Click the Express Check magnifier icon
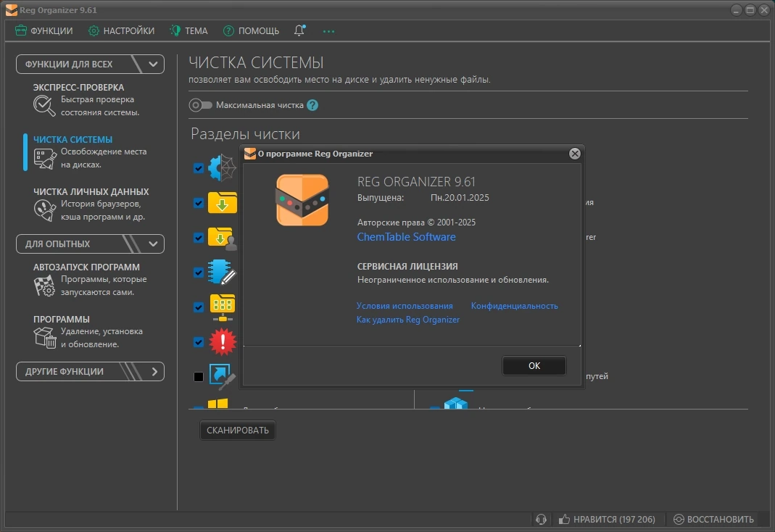Image resolution: width=775 pixels, height=532 pixels. 44,106
